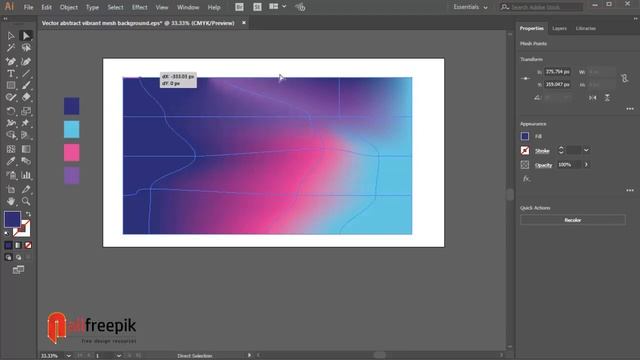Expand the Opacity options arrow
Screen dimensions: 640x360
tap(587, 164)
